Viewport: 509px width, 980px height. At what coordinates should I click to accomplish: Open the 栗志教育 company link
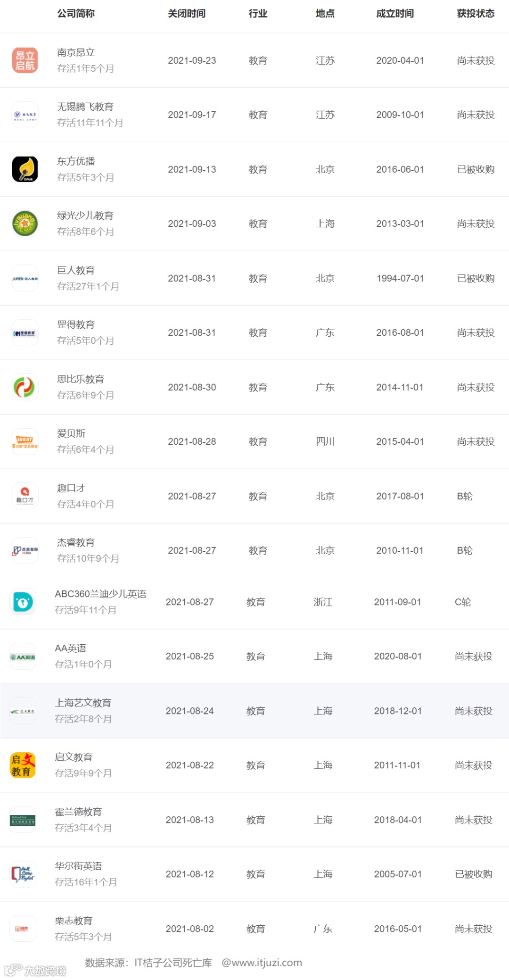coord(74,921)
